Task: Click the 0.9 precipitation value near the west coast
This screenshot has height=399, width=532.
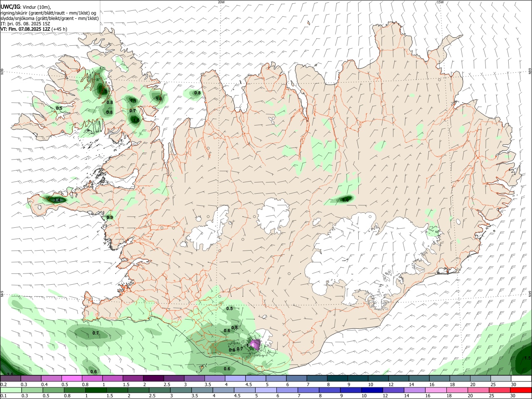Action: 110,217
